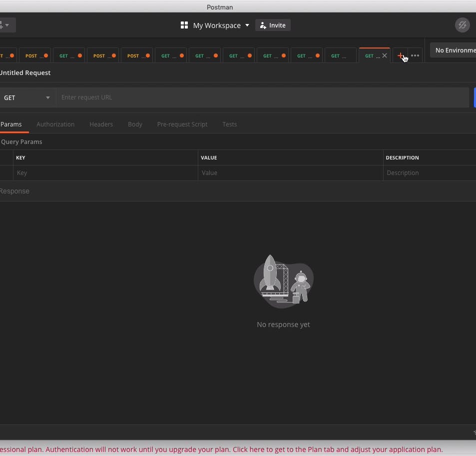Click the Response section label
The height and width of the screenshot is (456, 476).
coord(14,191)
